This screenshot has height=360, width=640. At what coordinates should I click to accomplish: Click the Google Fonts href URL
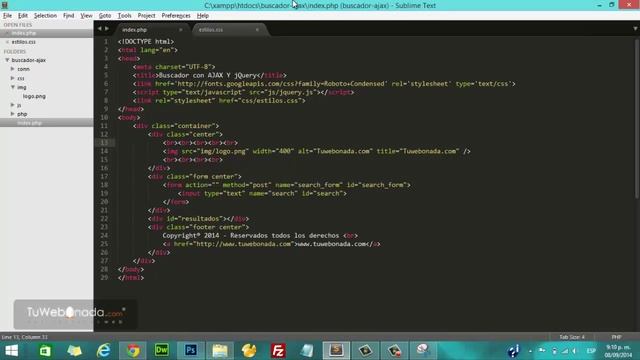tap(282, 84)
